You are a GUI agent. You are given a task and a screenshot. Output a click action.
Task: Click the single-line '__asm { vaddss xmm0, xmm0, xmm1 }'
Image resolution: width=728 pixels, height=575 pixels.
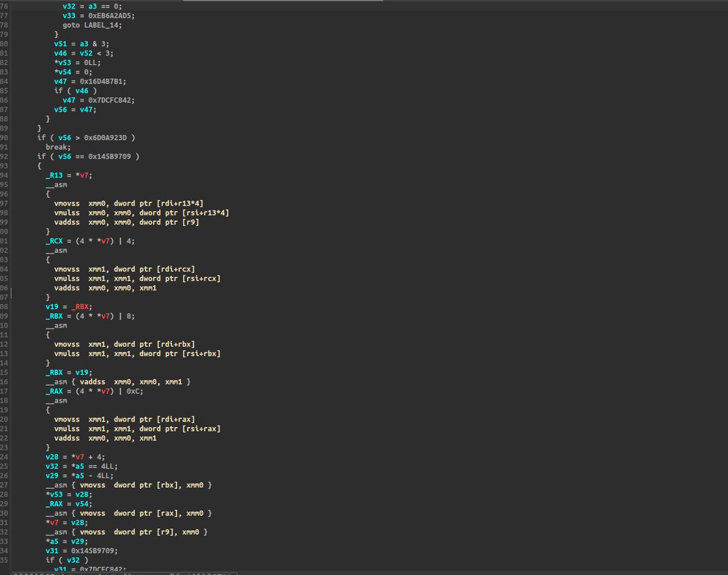click(x=118, y=382)
